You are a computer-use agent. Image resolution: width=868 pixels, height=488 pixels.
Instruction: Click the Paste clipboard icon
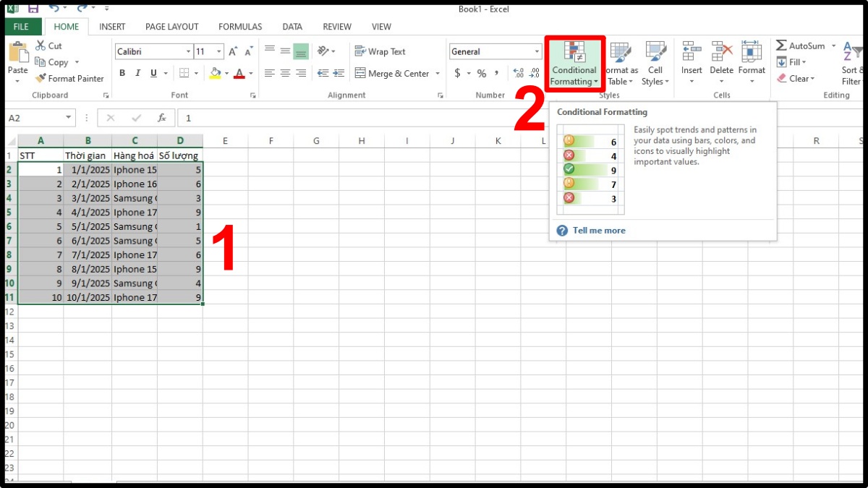(17, 53)
